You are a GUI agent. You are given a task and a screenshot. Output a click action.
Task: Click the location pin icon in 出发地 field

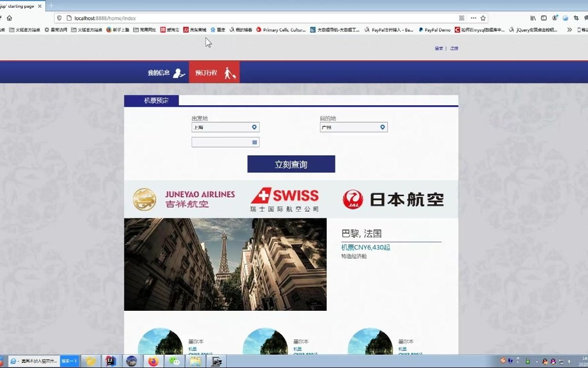[254, 127]
